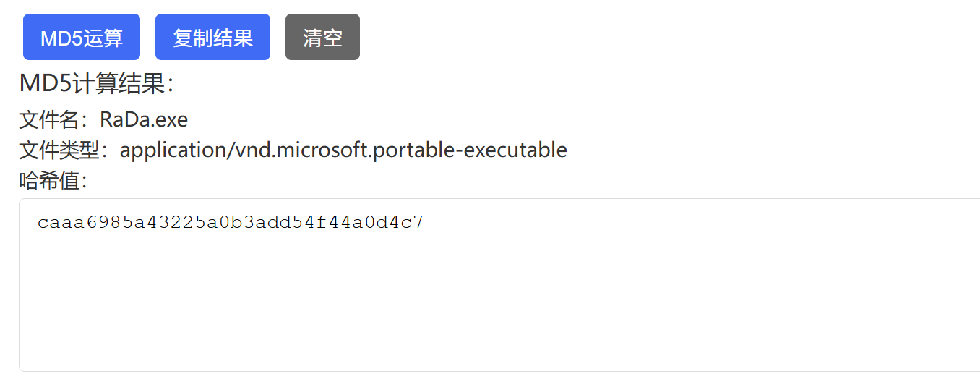Click the 文件名 label
Viewport: 980px width, 374px height.
53,119
